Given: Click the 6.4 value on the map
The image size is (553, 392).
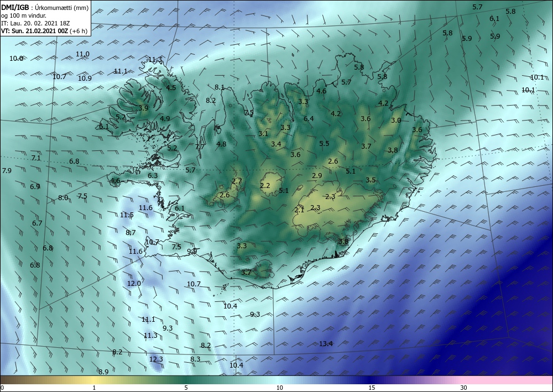Looking at the screenshot, I should pos(309,118).
